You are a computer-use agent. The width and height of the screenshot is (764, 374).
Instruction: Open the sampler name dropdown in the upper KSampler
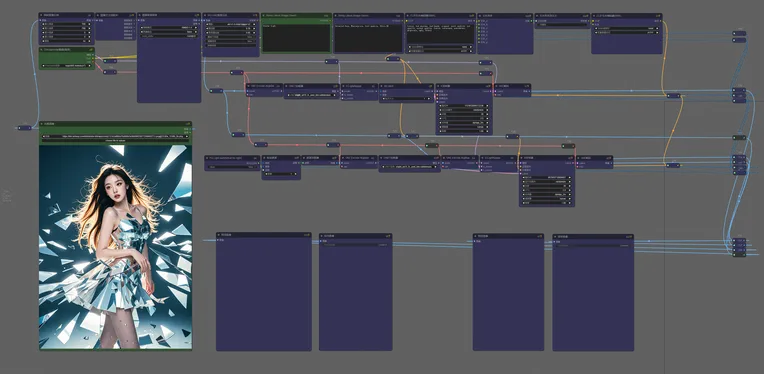(463, 122)
